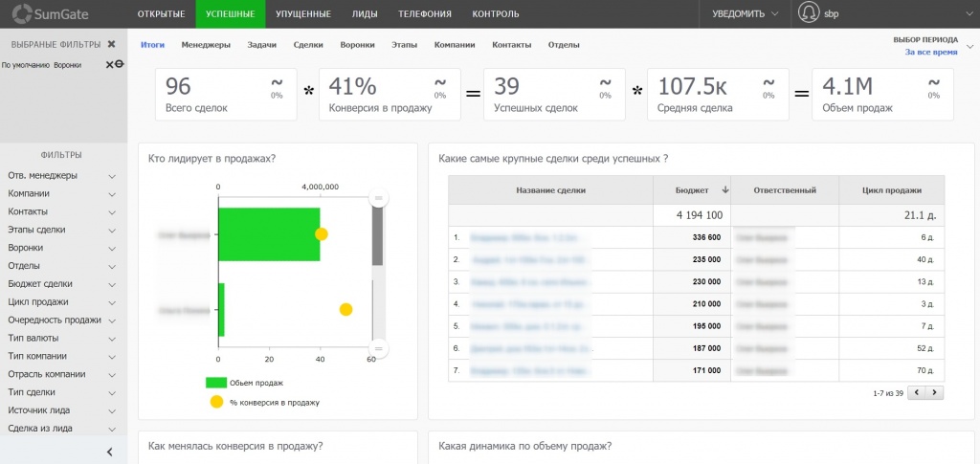Switch to the Сделки tab
This screenshot has width=980, height=464.
[308, 45]
